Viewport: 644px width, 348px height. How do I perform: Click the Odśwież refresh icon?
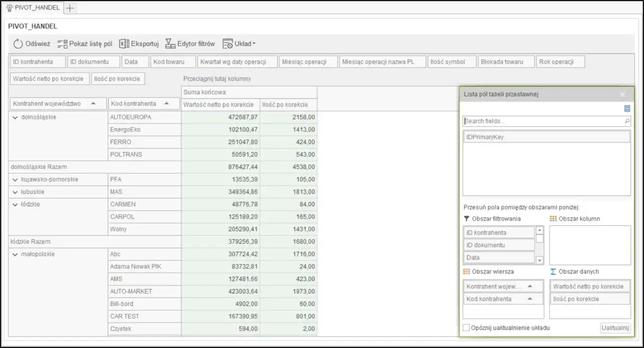(18, 44)
